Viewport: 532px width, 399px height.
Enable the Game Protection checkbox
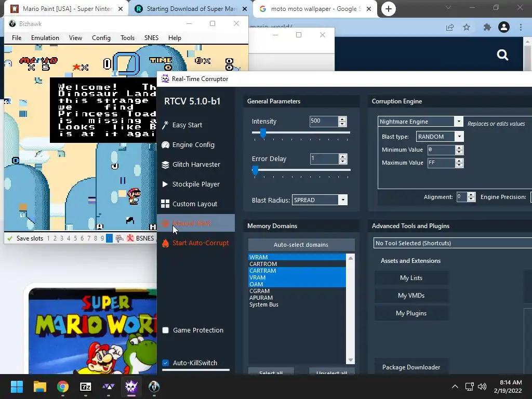[x=166, y=330]
